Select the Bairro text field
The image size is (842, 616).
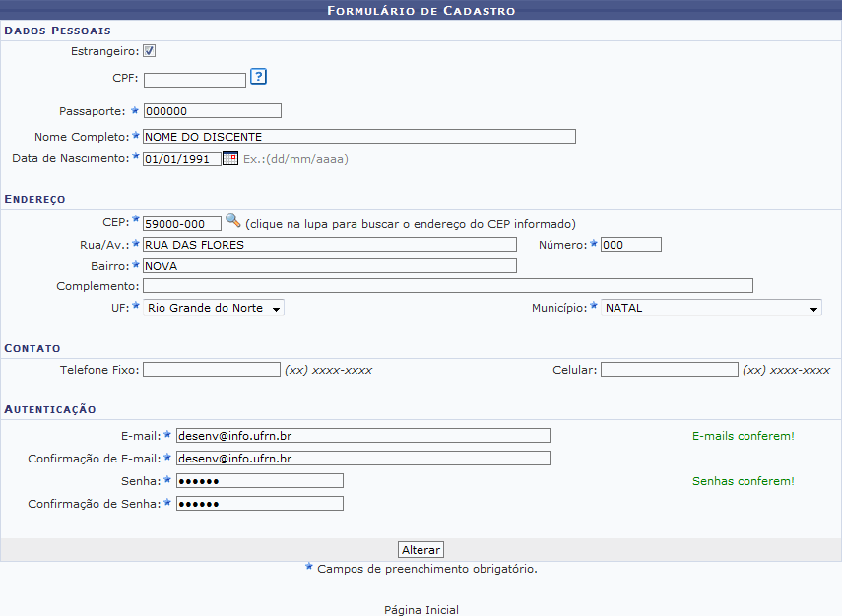(329, 266)
